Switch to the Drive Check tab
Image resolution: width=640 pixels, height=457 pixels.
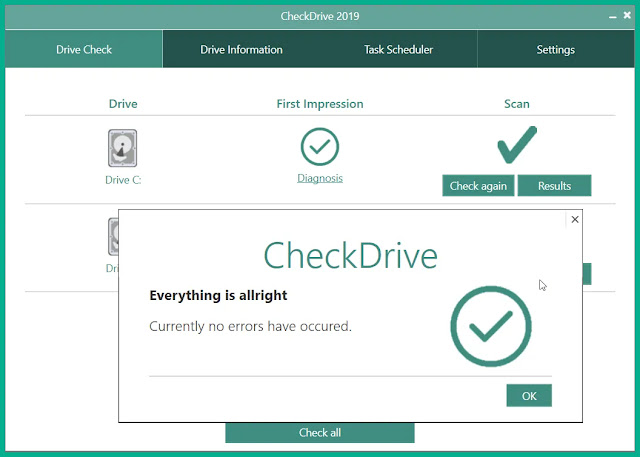point(84,49)
